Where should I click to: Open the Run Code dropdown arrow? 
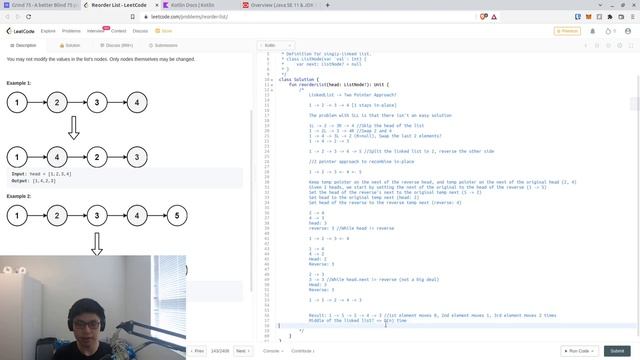pos(593,351)
